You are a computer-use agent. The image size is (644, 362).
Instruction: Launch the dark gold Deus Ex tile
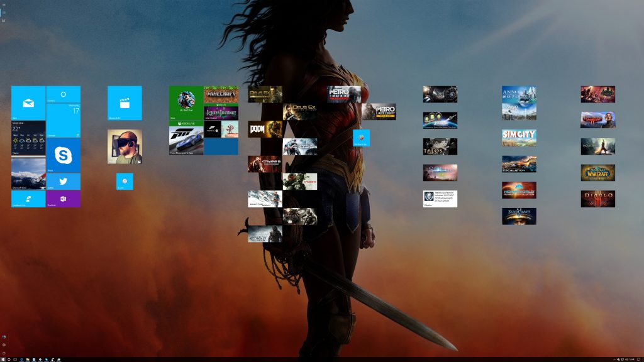tap(265, 94)
